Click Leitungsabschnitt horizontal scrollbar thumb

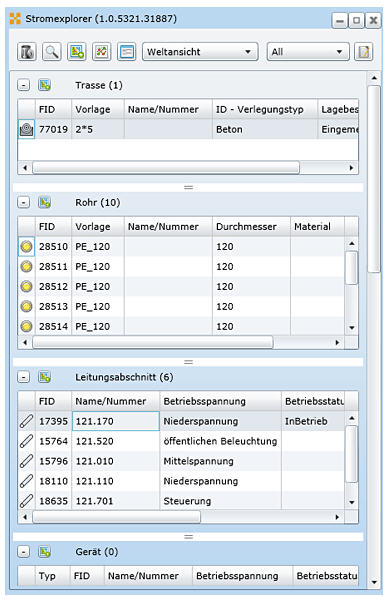tap(116, 517)
